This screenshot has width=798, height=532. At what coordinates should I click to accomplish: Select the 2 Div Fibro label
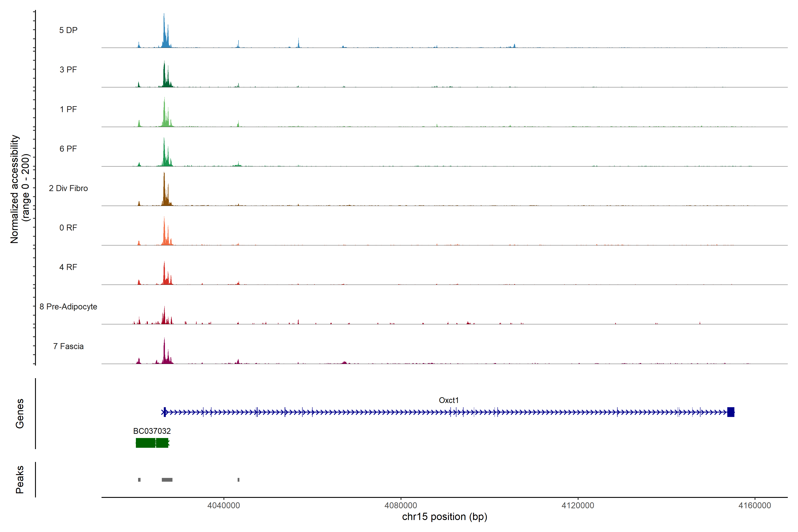[68, 188]
